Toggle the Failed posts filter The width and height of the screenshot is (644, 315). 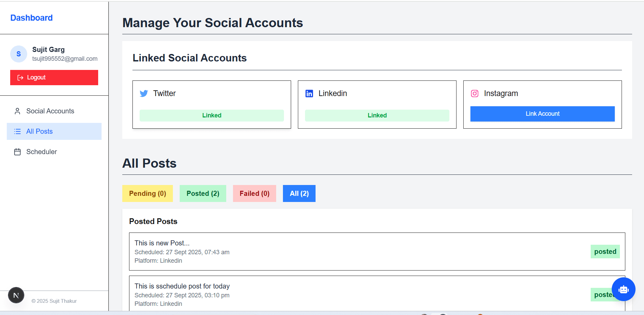tap(254, 193)
